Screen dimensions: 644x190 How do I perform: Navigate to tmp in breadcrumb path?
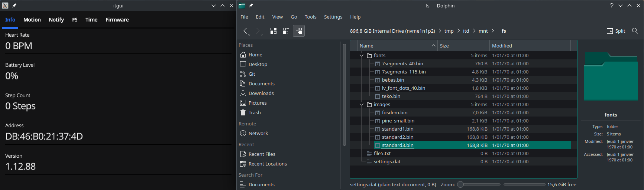coord(449,31)
